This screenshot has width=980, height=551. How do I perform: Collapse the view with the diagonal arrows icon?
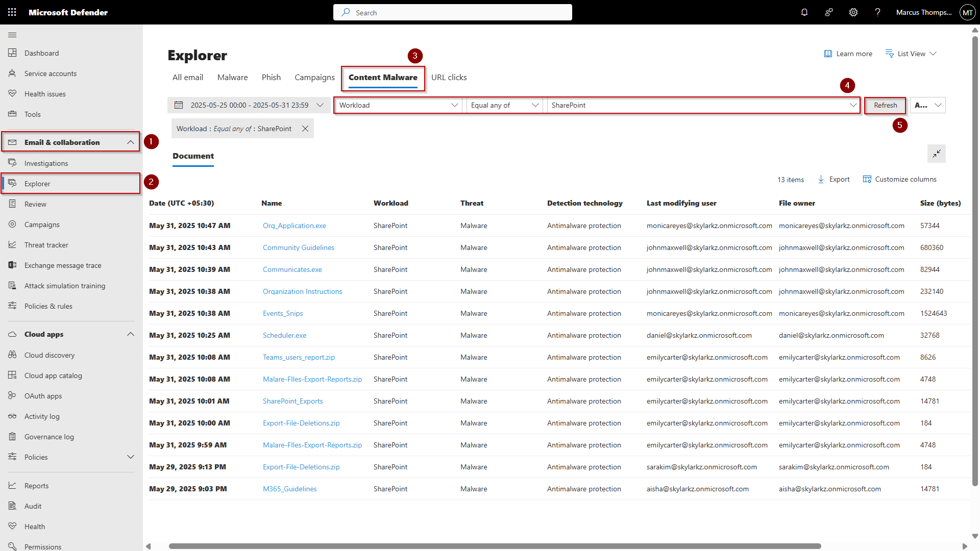point(937,154)
